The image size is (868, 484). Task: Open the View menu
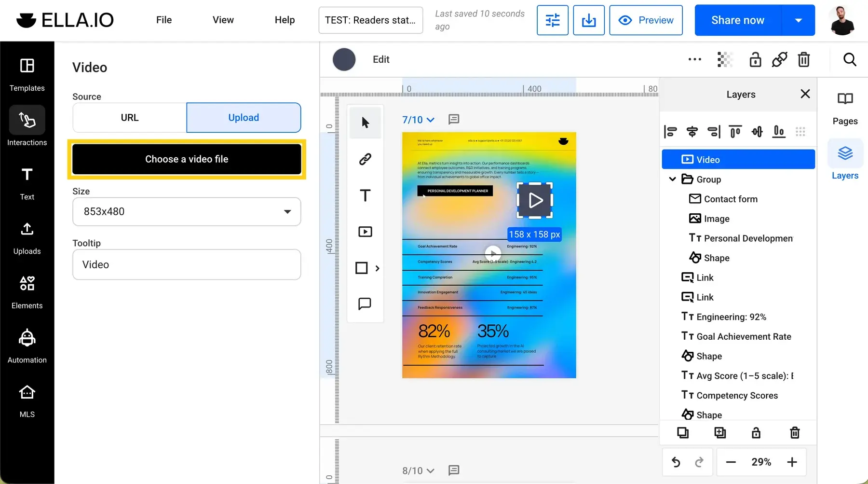[x=223, y=20]
